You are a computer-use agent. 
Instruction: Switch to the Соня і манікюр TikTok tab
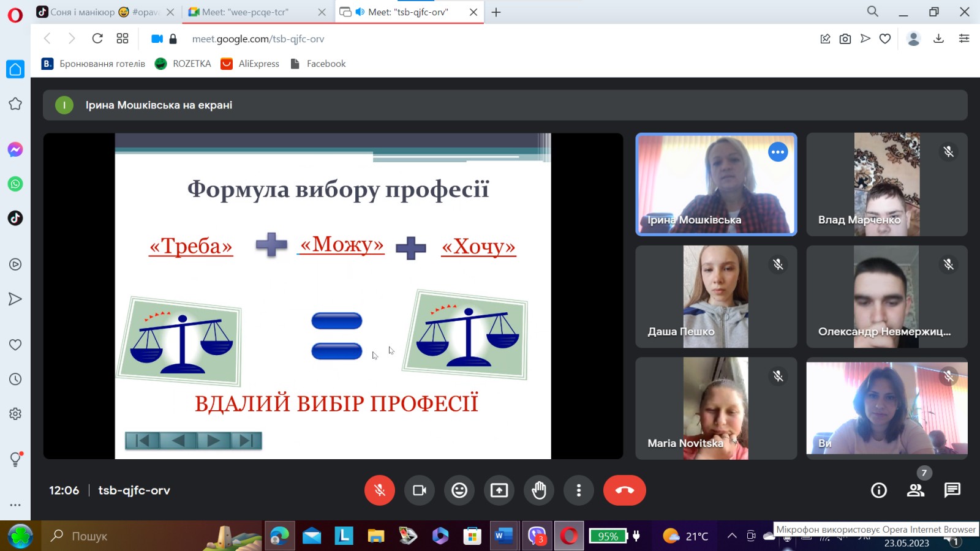point(98,11)
